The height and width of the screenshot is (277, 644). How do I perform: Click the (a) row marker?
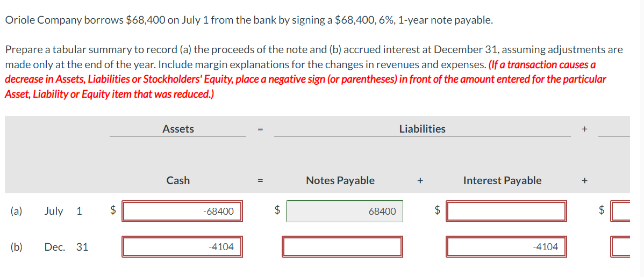16,211
